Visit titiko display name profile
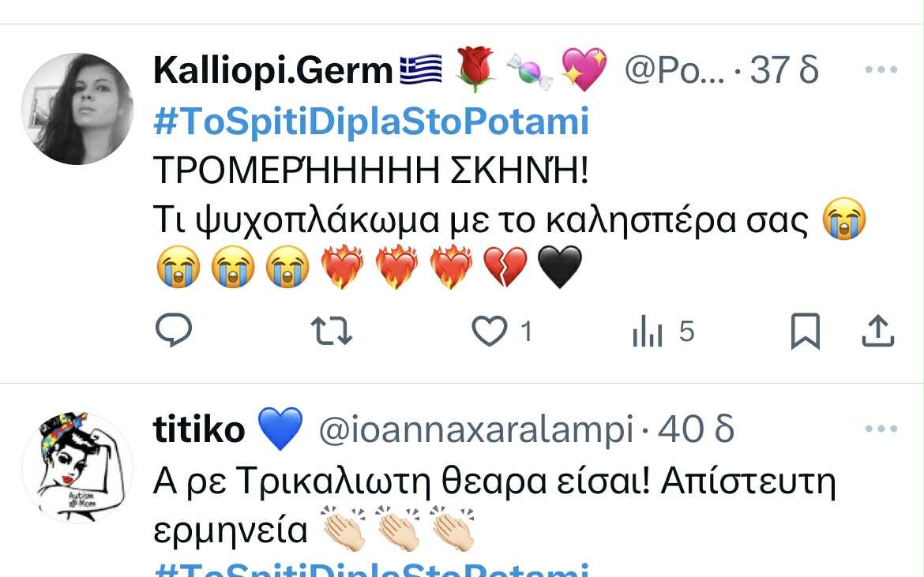924x577 pixels. click(198, 429)
